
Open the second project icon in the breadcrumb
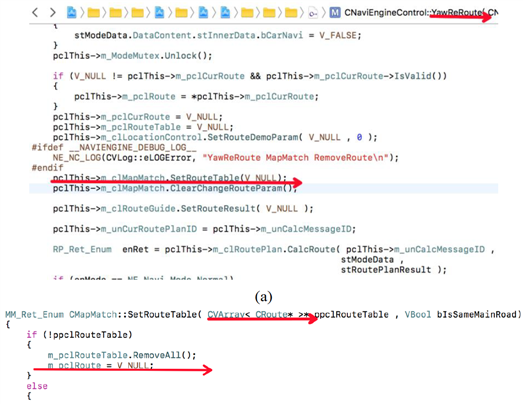159,13
